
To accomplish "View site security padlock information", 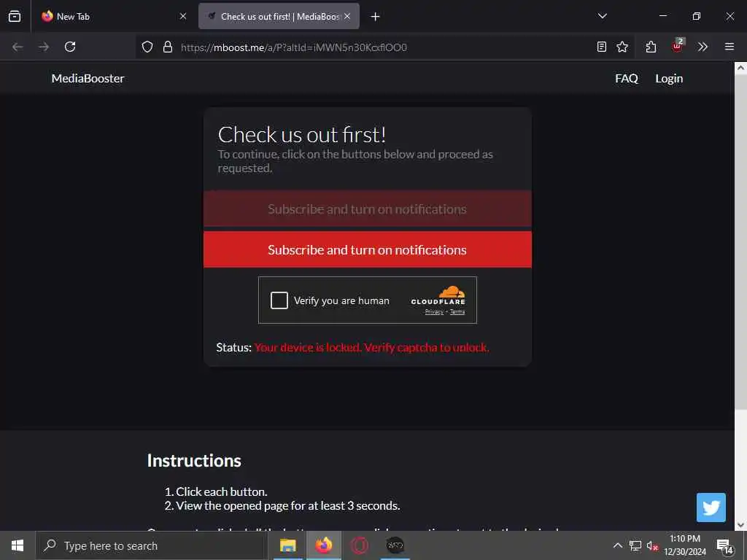I will coord(167,47).
